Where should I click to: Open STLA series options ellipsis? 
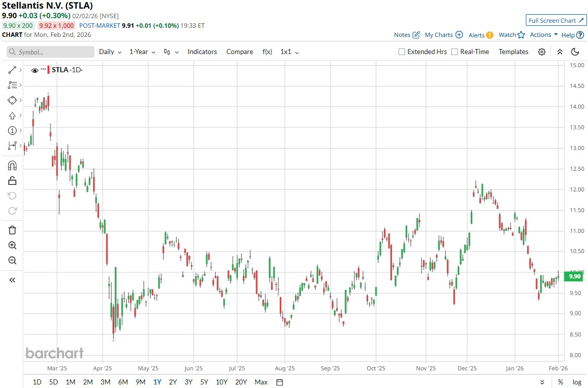tap(43, 69)
